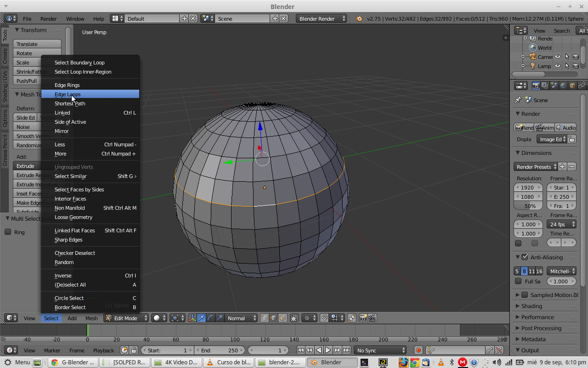588x368 pixels.
Task: Enable the Ring checkbox
Action: (x=8, y=232)
